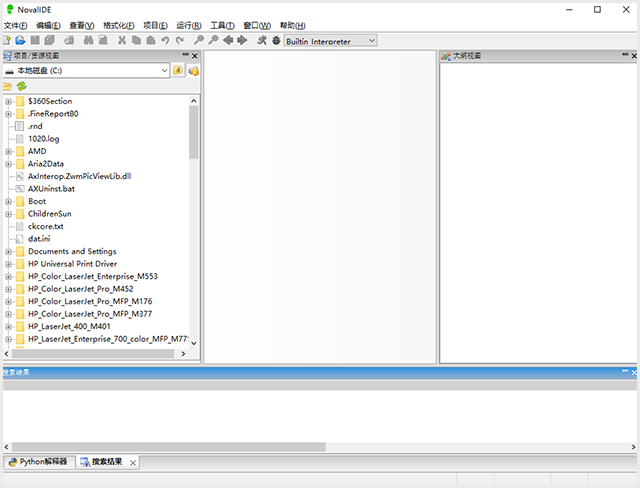Click the file tree vertical scrollbar
This screenshot has height=488, width=640.
(x=193, y=130)
